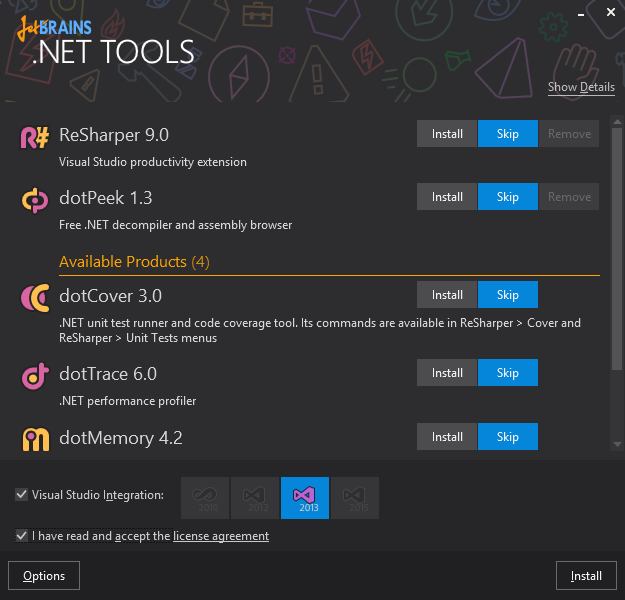The height and width of the screenshot is (600, 625).
Task: Toggle the license agreement acceptance checkbox
Action: tap(21, 536)
